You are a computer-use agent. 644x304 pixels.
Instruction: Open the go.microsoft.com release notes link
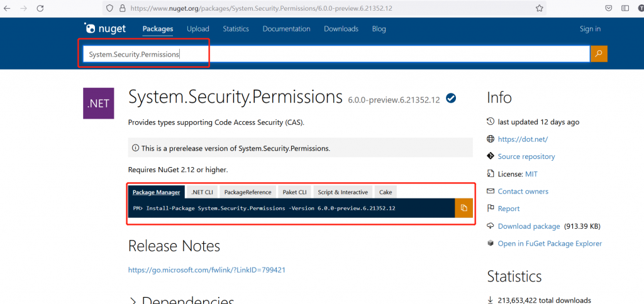pyautogui.click(x=206, y=270)
